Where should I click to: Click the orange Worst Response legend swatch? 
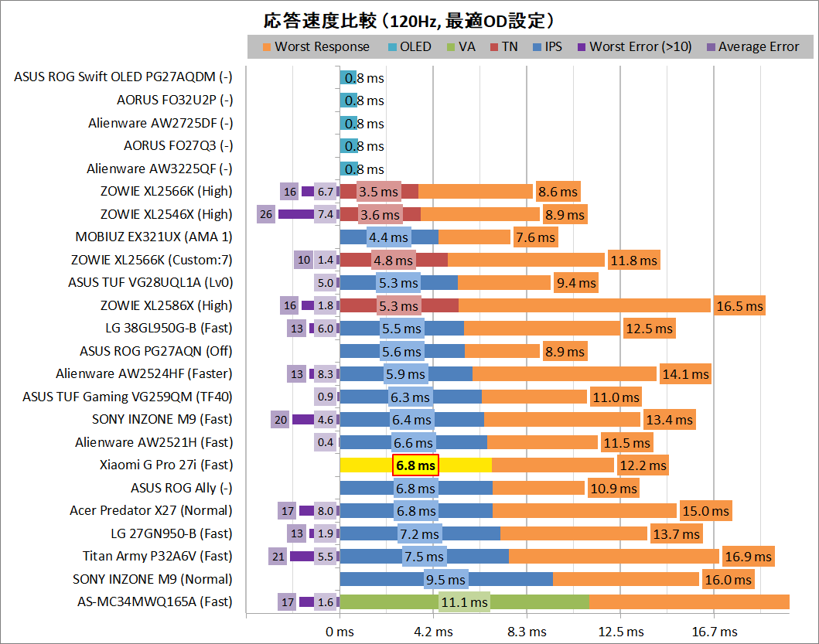[266, 47]
